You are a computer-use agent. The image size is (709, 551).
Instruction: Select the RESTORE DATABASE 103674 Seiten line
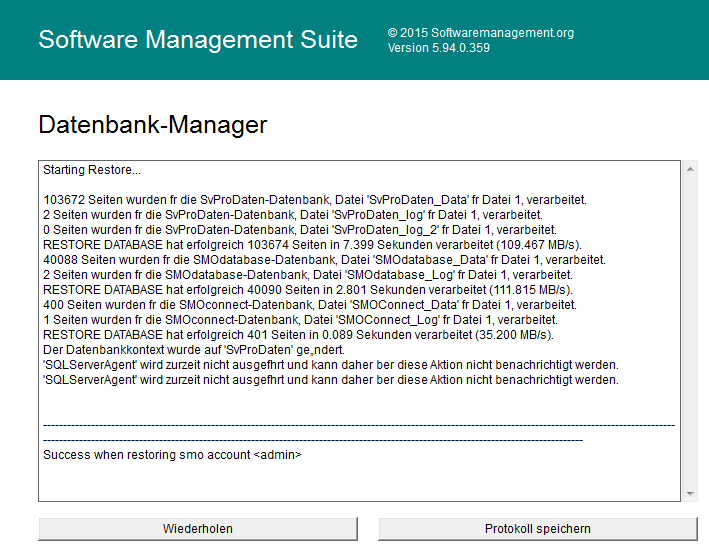tap(312, 245)
